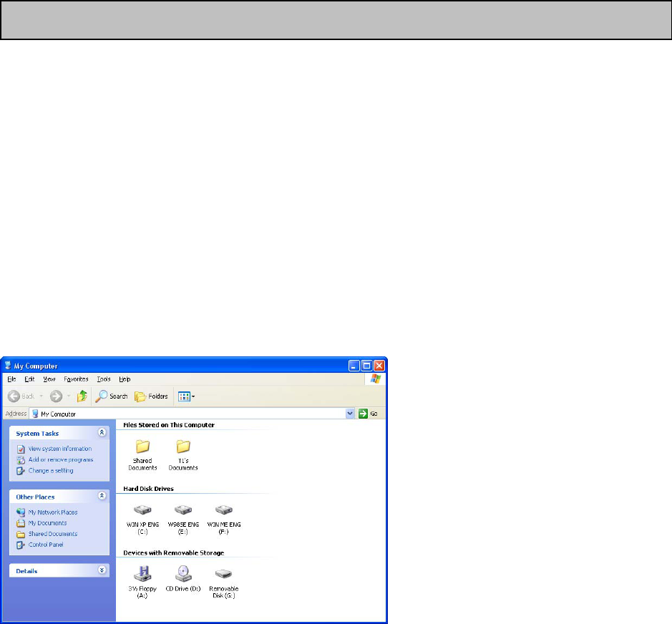
Task: Click View system information link
Action: click(x=60, y=449)
